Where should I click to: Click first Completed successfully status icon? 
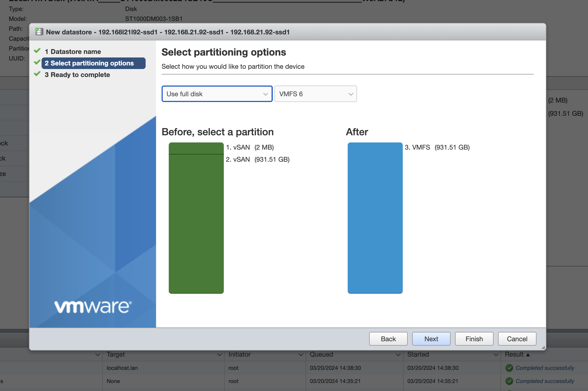tap(509, 368)
